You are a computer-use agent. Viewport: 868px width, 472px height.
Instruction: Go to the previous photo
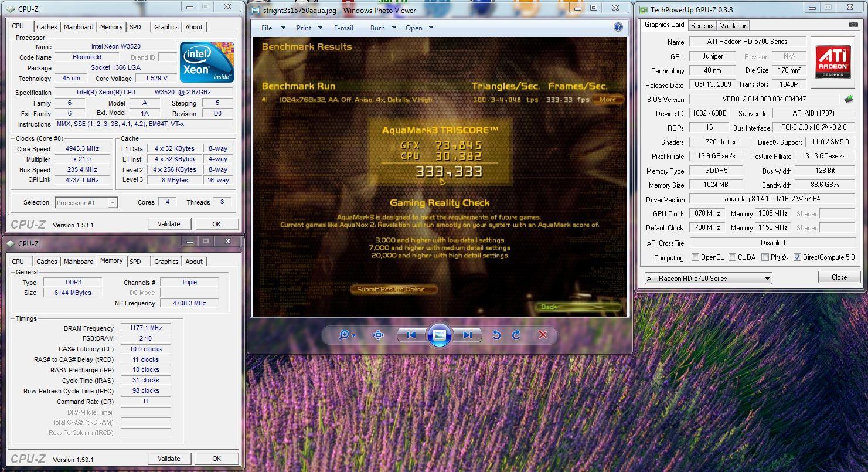411,335
